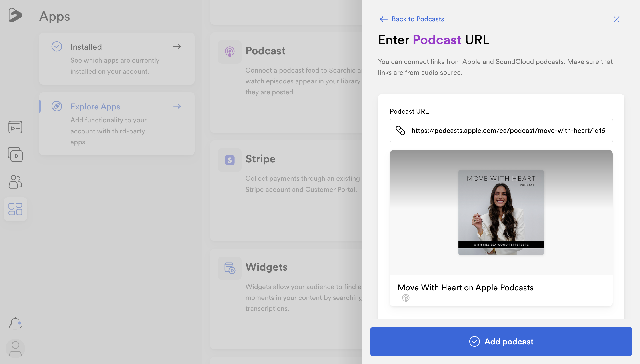This screenshot has width=640, height=364.
Task: Click 'Move With Heart on Apple Podcasts' title
Action: 466,287
